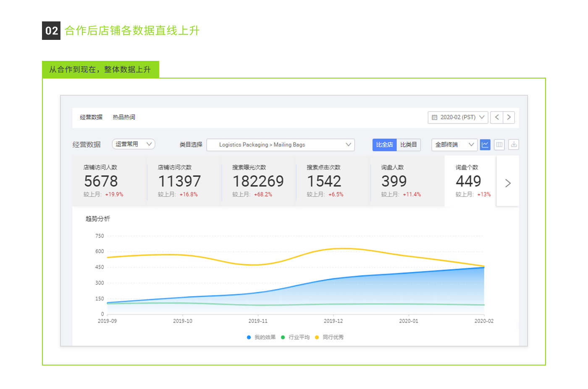Select 搜索曝光次数 182269 metric card
This screenshot has width=588, height=389.
[259, 181]
